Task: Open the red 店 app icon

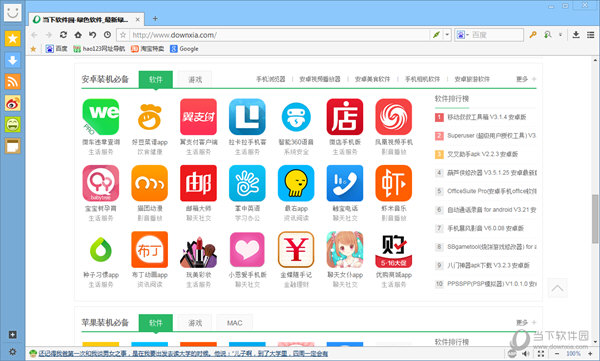Action: click(345, 117)
